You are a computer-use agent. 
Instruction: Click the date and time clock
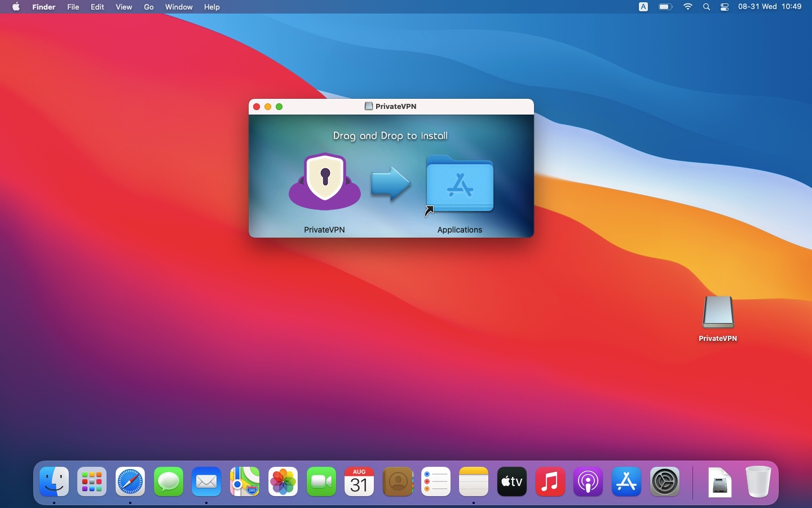[770, 7]
